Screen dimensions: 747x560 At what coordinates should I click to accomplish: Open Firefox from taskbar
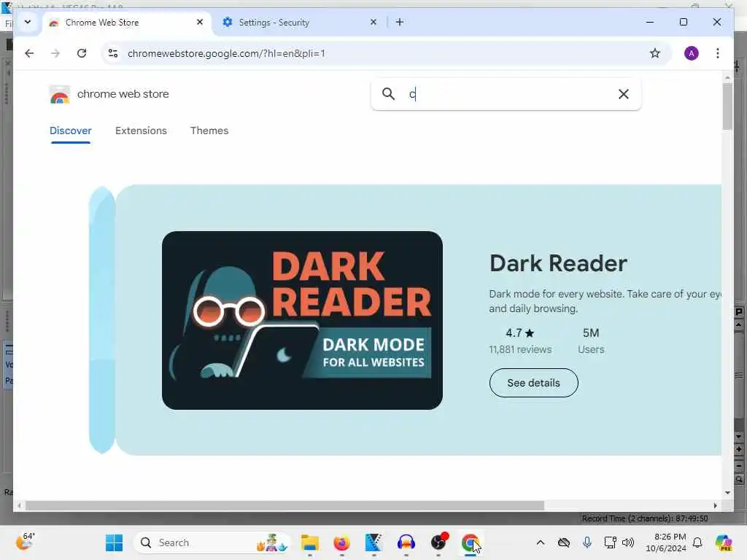click(x=341, y=542)
